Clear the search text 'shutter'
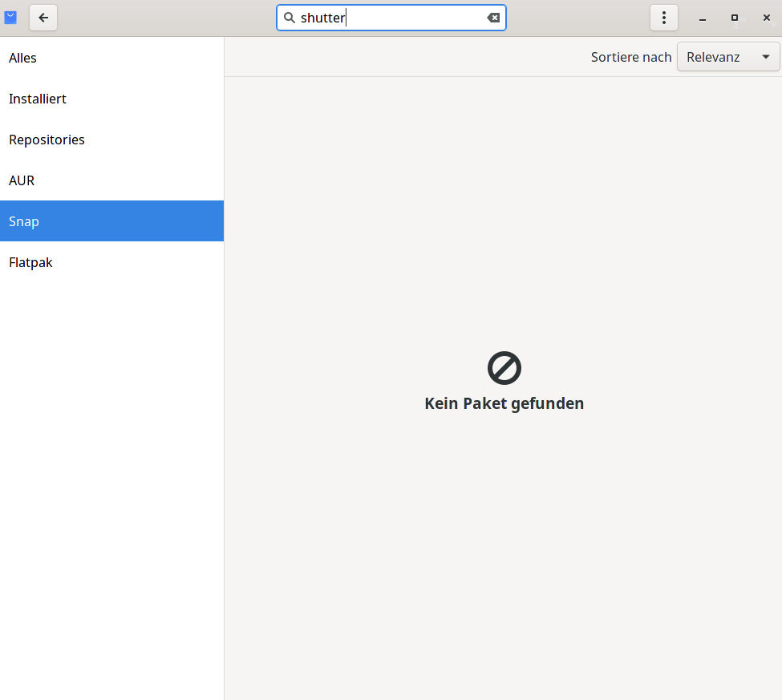 click(x=493, y=18)
